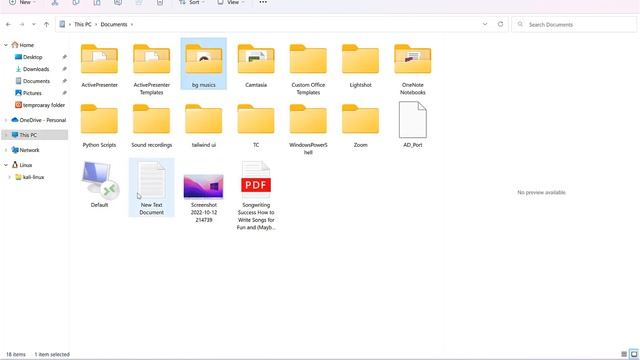Open the Python Scripts folder

coord(99,126)
